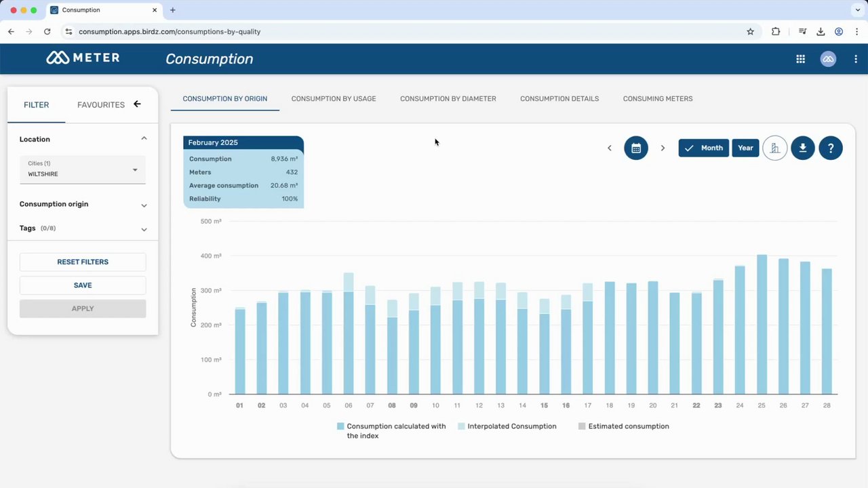Image resolution: width=868 pixels, height=488 pixels.
Task: Toggle Estimated consumption legend series
Action: coord(624,426)
